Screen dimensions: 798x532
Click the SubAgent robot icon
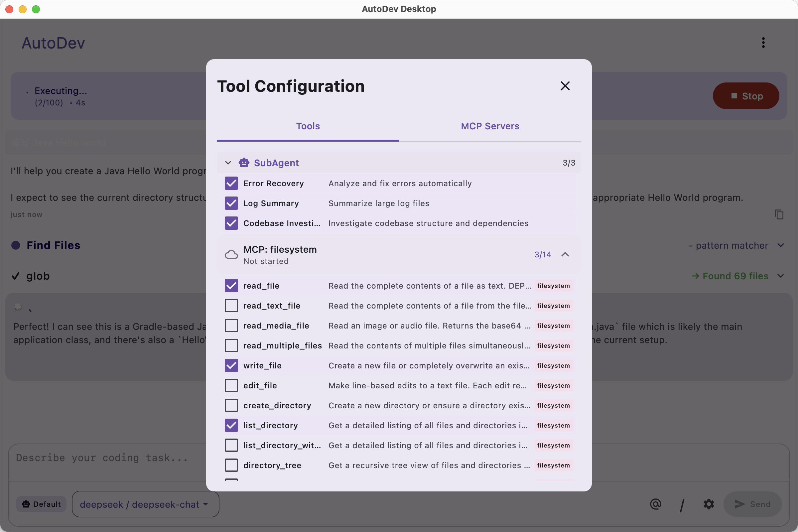(244, 163)
